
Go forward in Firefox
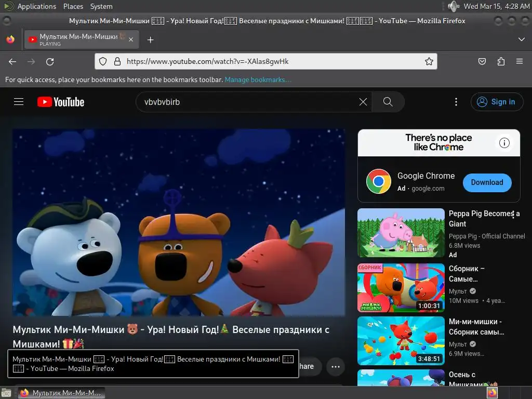(x=31, y=61)
